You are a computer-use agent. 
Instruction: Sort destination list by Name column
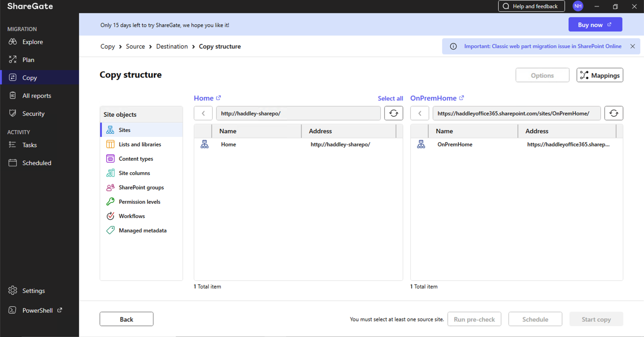click(x=473, y=131)
